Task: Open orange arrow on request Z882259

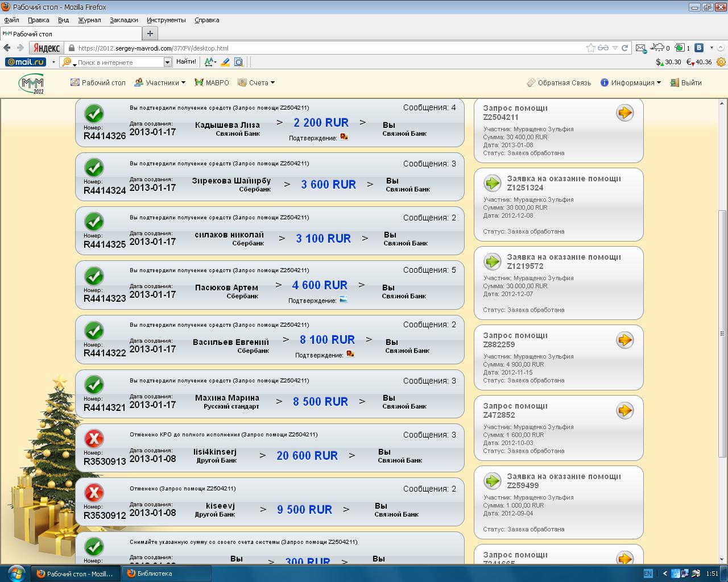Action: (624, 340)
